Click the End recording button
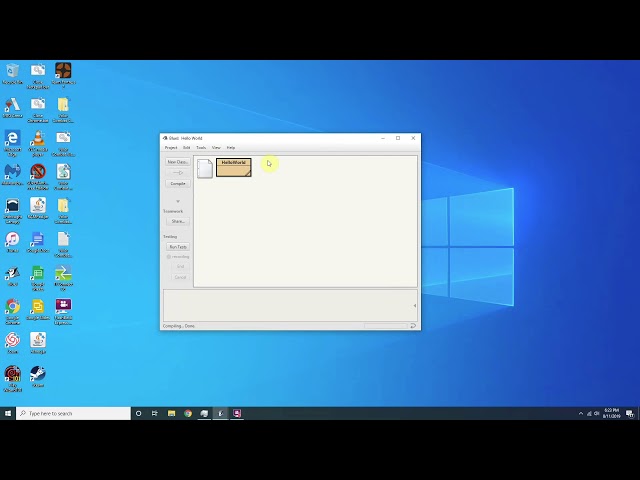640x480 pixels. point(180,267)
